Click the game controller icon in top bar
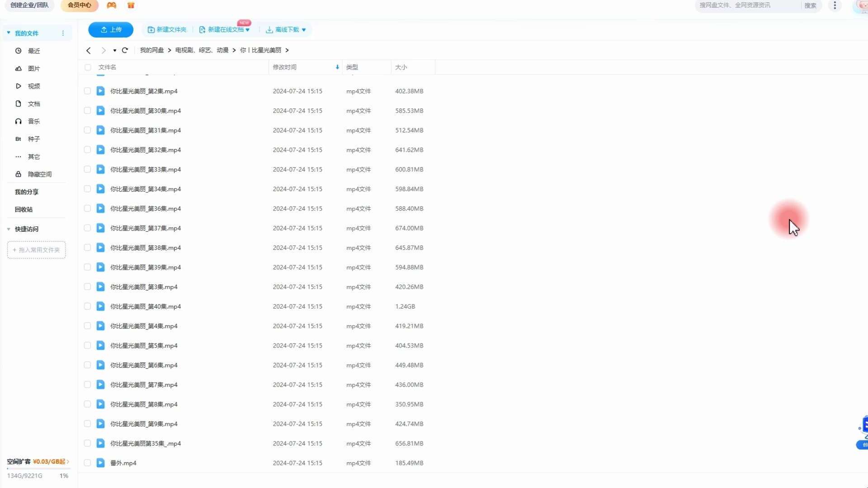 point(111,5)
